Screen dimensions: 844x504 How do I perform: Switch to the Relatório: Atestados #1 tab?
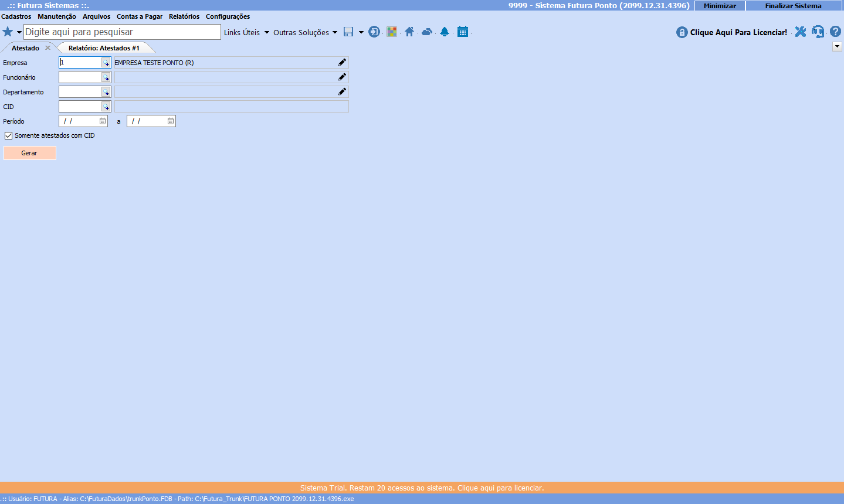104,48
